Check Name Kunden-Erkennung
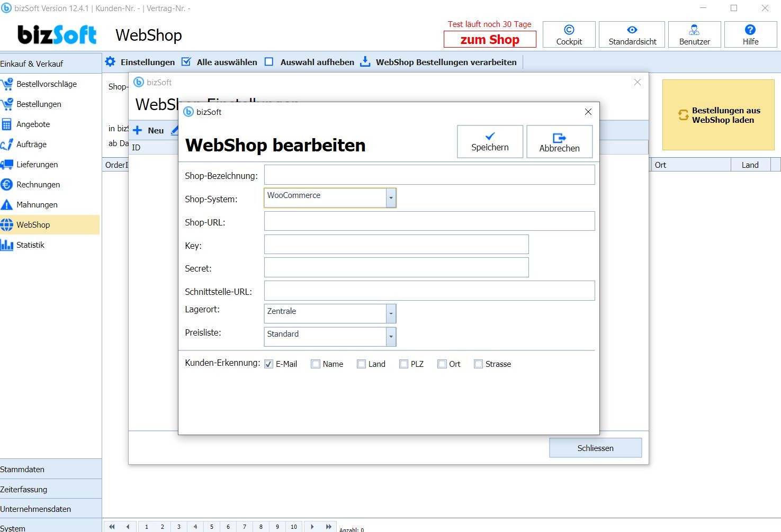Viewport: 781px width, 532px height. (x=316, y=364)
